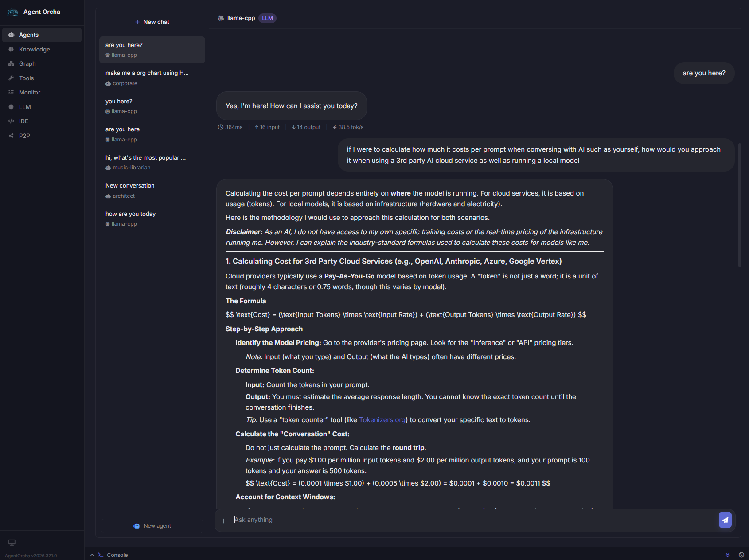Select the Tools wrench icon
Image resolution: width=749 pixels, height=560 pixels.
[11, 78]
